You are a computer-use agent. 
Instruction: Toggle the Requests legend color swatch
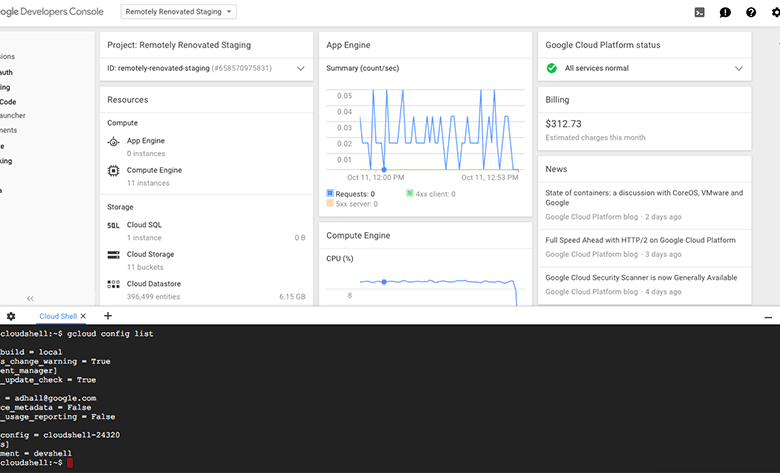point(330,193)
